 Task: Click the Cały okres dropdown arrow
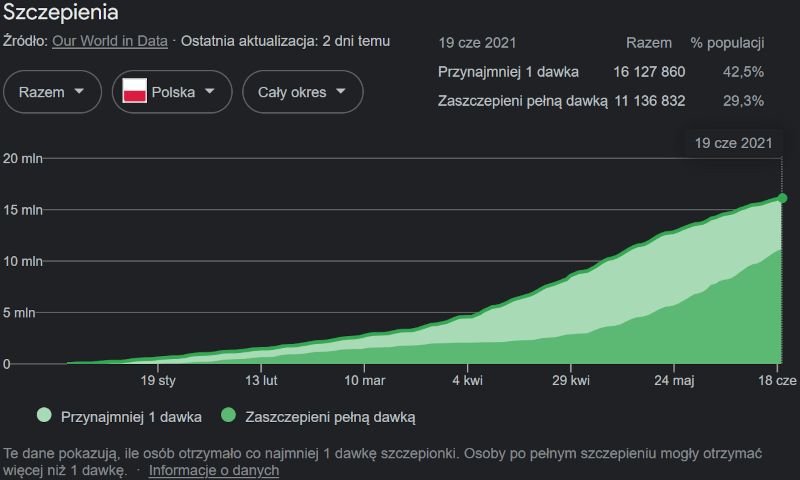coord(341,92)
